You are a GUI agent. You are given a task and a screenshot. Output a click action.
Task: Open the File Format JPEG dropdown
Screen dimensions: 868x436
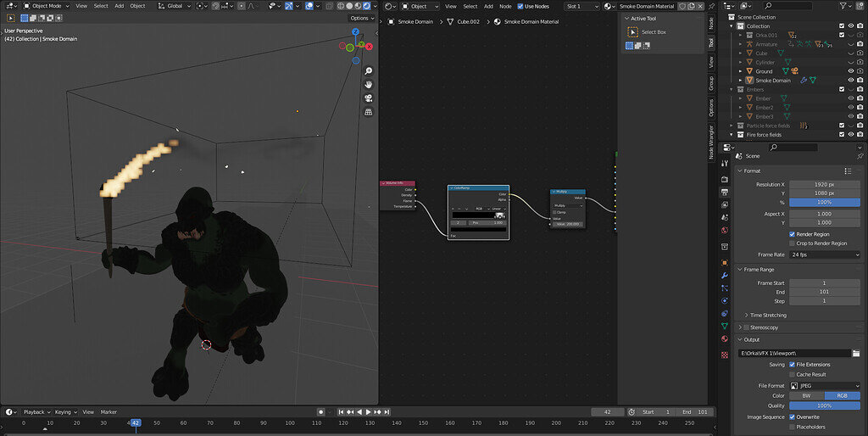pyautogui.click(x=825, y=386)
